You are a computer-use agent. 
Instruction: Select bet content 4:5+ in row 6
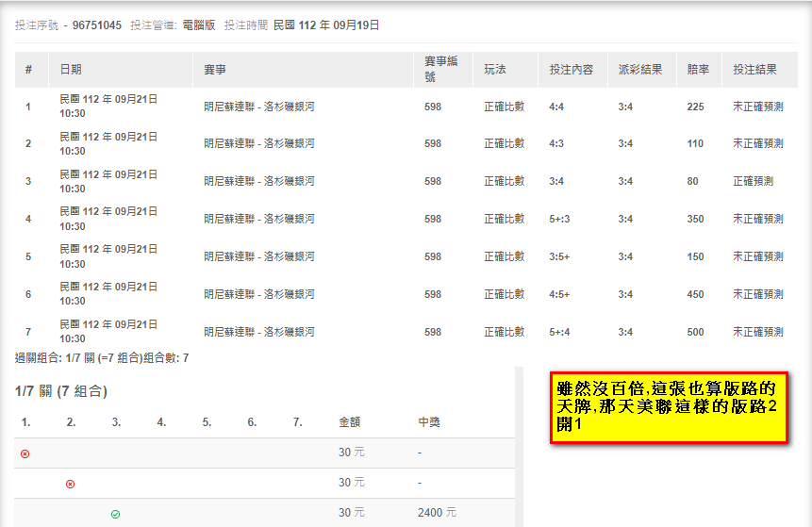pos(559,294)
